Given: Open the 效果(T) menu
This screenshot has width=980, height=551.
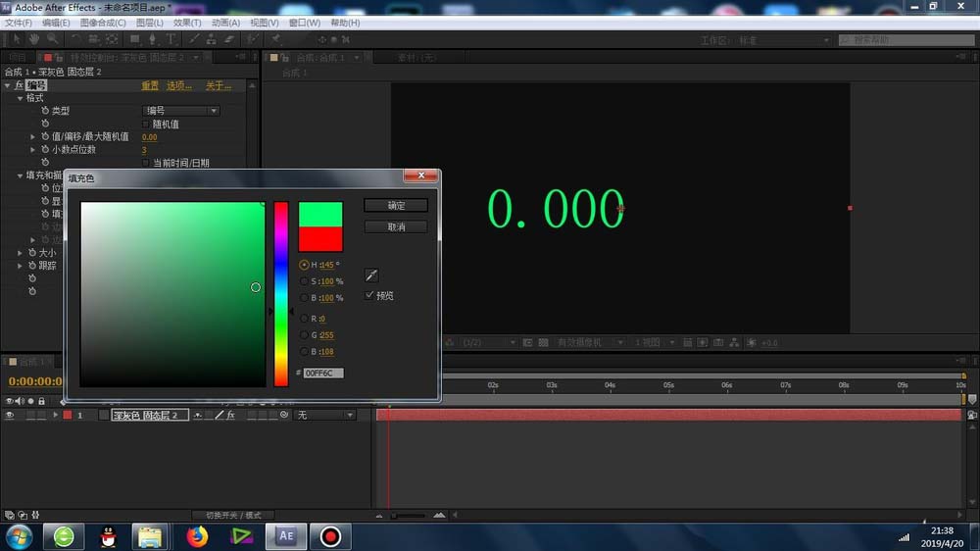Looking at the screenshot, I should 186,23.
